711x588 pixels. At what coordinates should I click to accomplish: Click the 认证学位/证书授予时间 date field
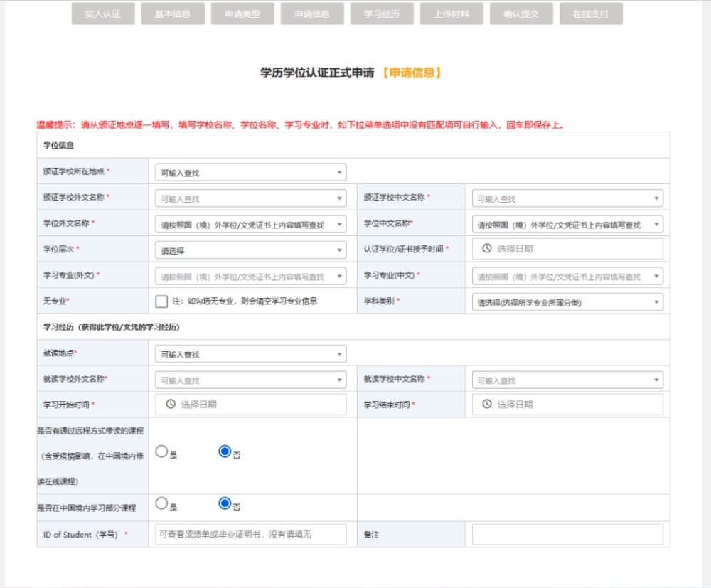(567, 248)
